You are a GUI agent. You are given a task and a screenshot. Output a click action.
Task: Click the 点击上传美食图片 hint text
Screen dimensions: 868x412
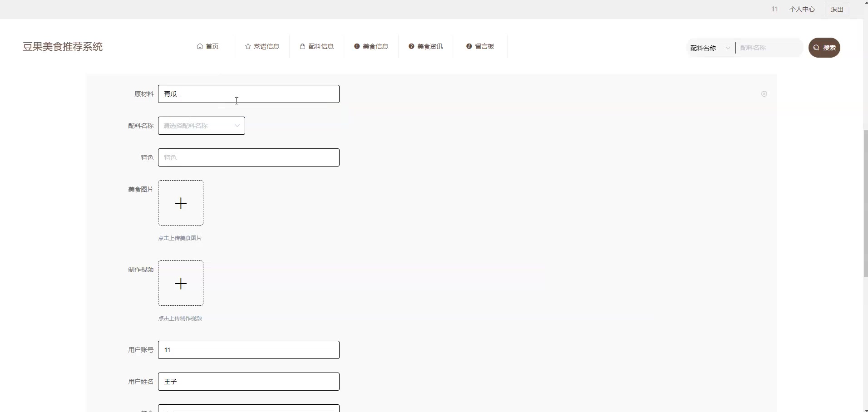coord(180,238)
